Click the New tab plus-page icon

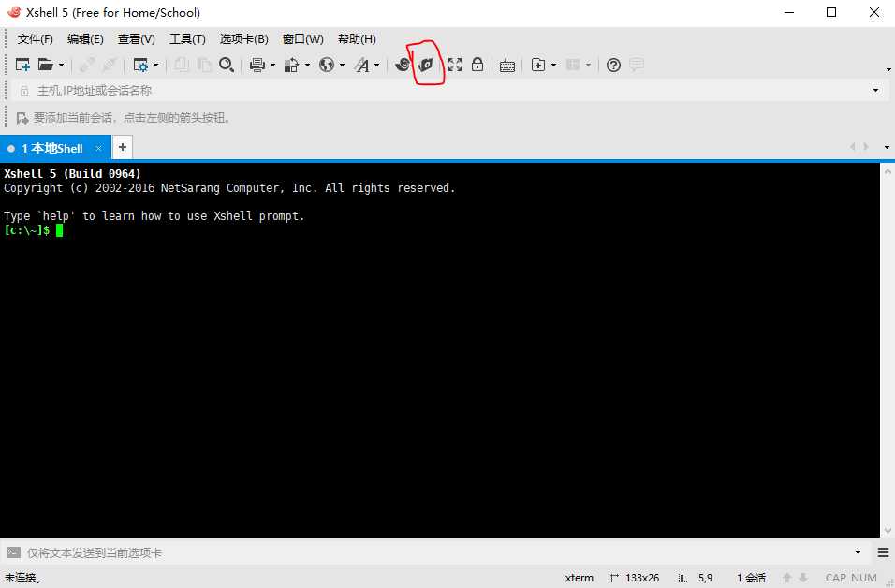click(x=538, y=65)
